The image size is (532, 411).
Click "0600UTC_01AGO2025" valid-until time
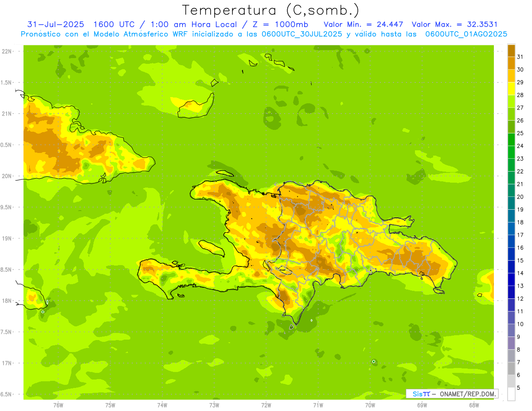coord(466,34)
